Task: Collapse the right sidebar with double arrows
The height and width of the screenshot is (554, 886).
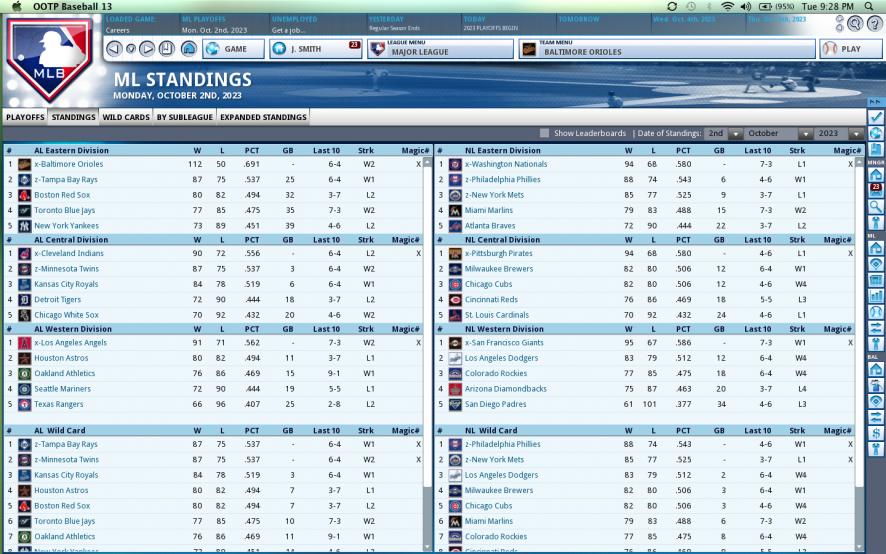Action: 876,102
